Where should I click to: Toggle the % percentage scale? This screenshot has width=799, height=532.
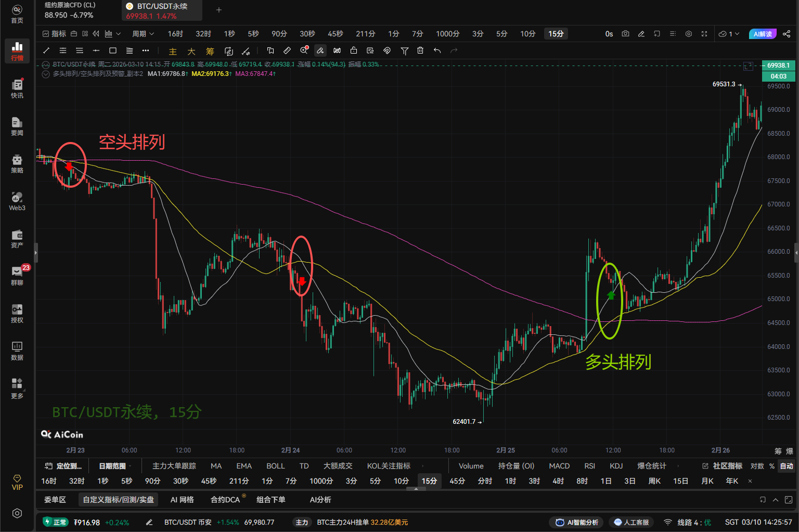[772, 466]
